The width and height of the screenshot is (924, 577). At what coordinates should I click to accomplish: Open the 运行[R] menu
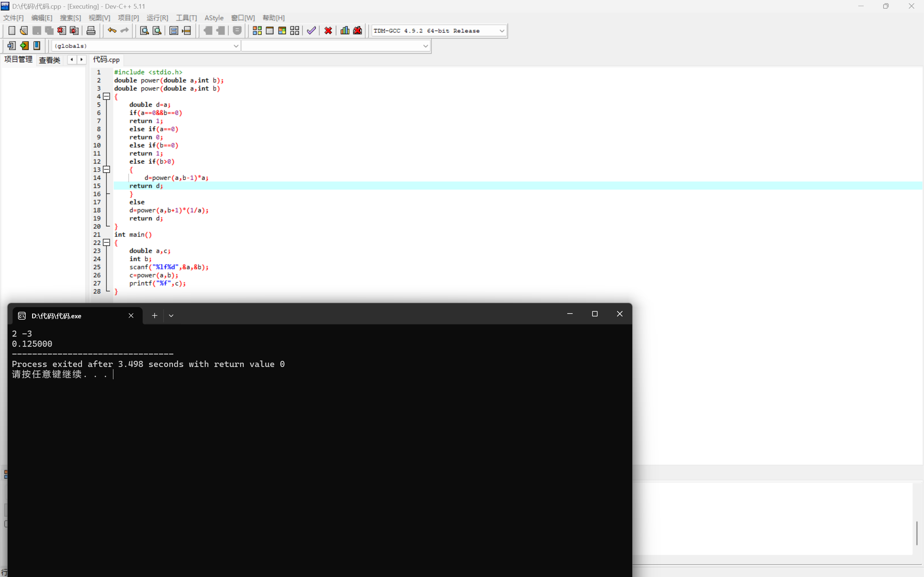(x=157, y=18)
